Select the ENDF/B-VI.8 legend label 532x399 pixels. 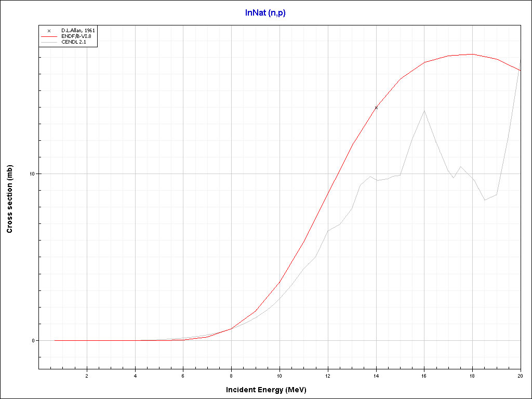[76, 36]
